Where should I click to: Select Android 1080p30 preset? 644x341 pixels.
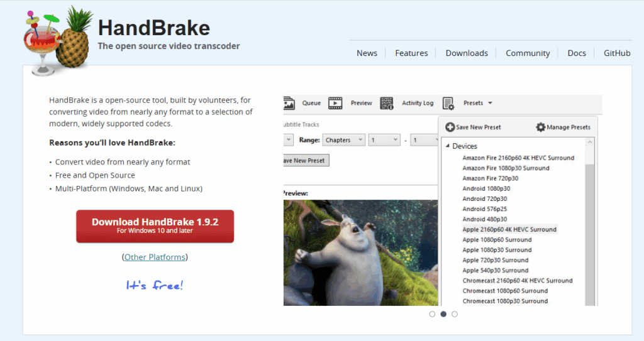(486, 189)
